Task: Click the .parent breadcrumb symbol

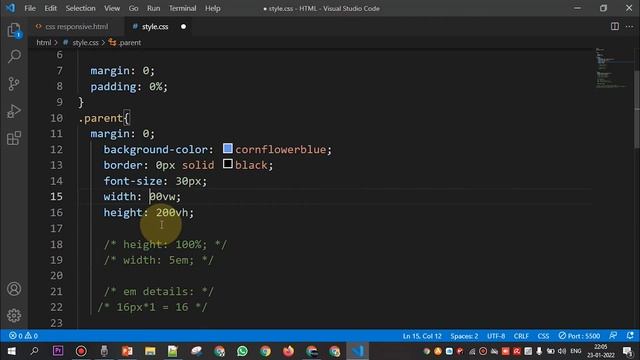Action: [129, 42]
